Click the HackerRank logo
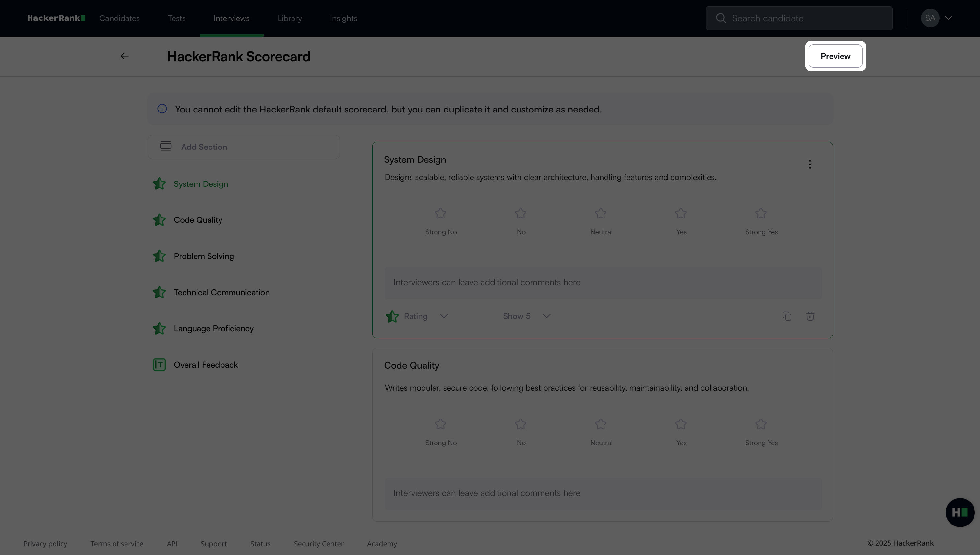 coord(56,18)
